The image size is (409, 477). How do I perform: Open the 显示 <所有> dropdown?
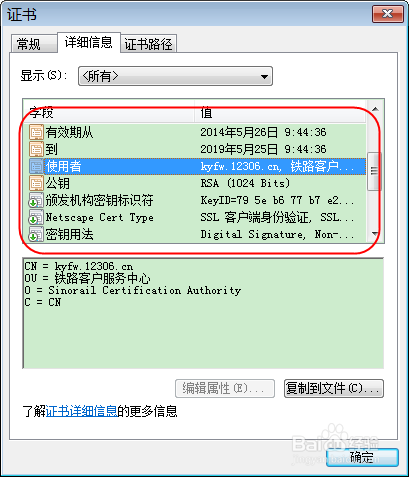tap(175, 76)
